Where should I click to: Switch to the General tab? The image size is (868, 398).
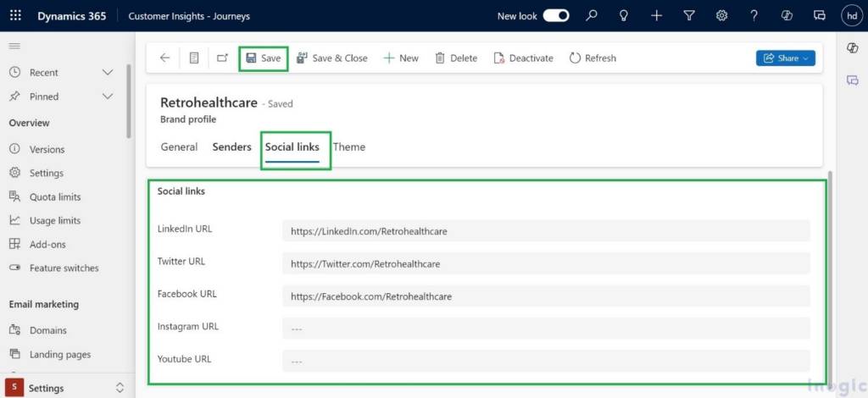click(179, 146)
